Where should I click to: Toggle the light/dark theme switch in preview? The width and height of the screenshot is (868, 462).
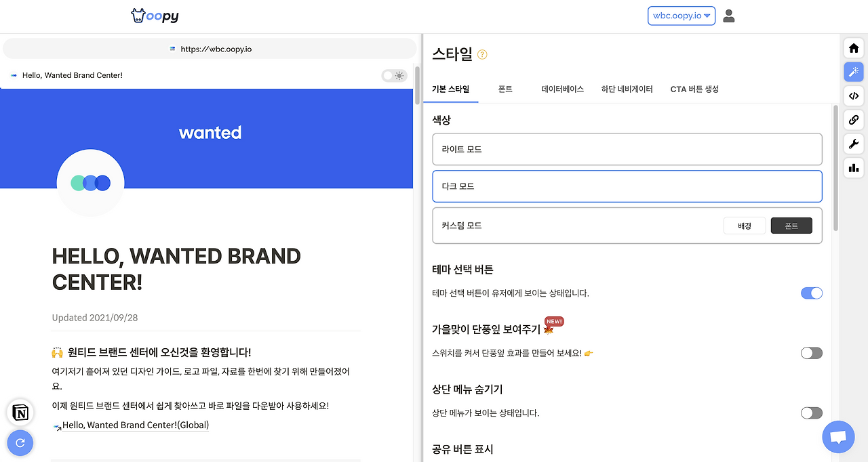[394, 75]
